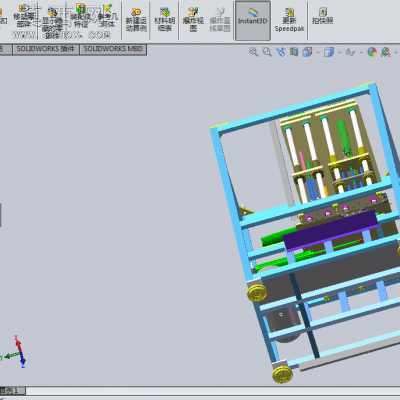
Task: Select the green cylinder in the upper frame
Action: (343, 137)
